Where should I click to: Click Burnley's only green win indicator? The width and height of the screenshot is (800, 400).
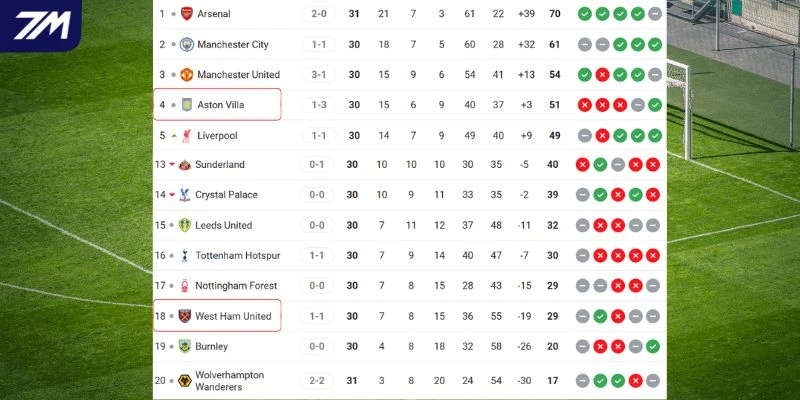tap(653, 347)
